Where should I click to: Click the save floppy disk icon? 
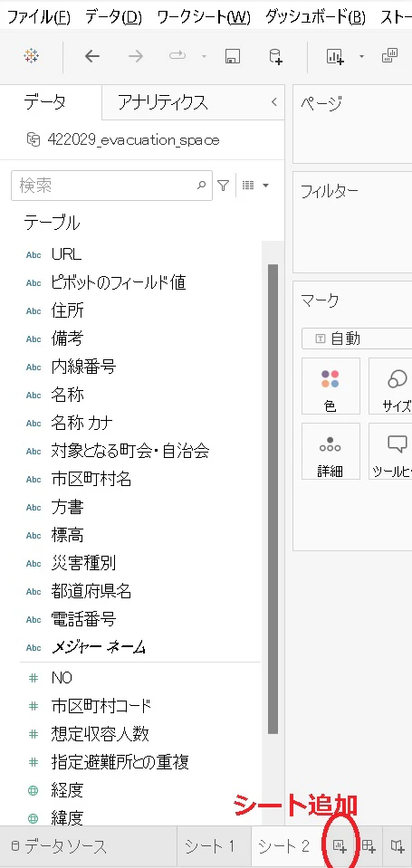pyautogui.click(x=232, y=56)
